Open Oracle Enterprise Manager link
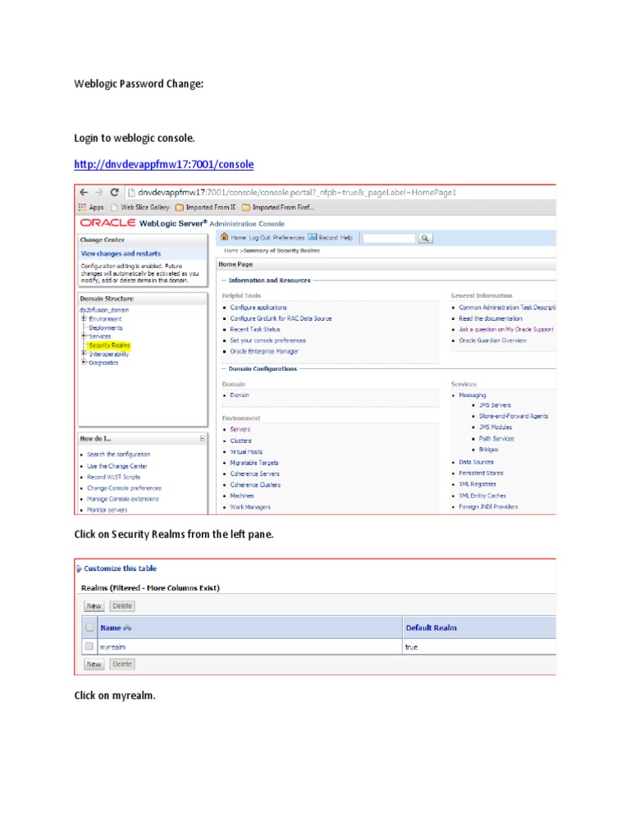The width and height of the screenshot is (630, 840). tap(264, 351)
